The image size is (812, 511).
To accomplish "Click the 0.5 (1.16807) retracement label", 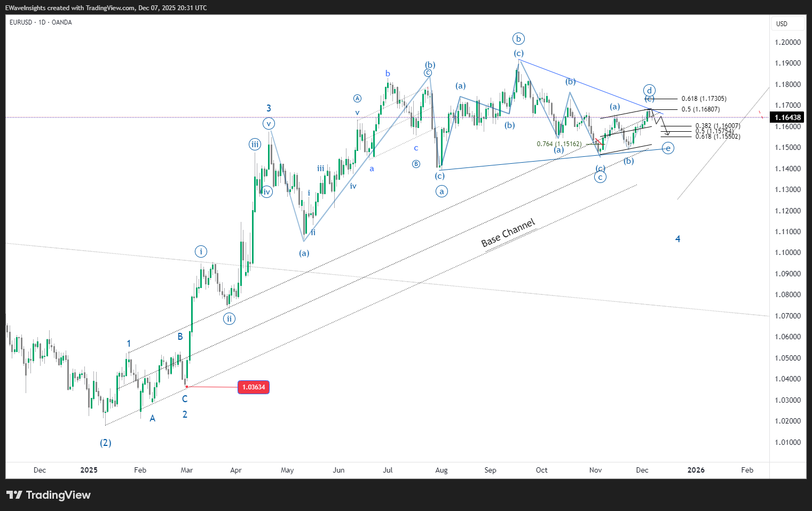I will [700, 109].
